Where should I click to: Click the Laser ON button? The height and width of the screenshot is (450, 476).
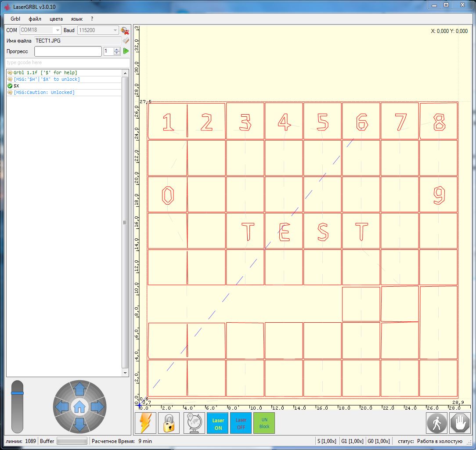click(218, 423)
